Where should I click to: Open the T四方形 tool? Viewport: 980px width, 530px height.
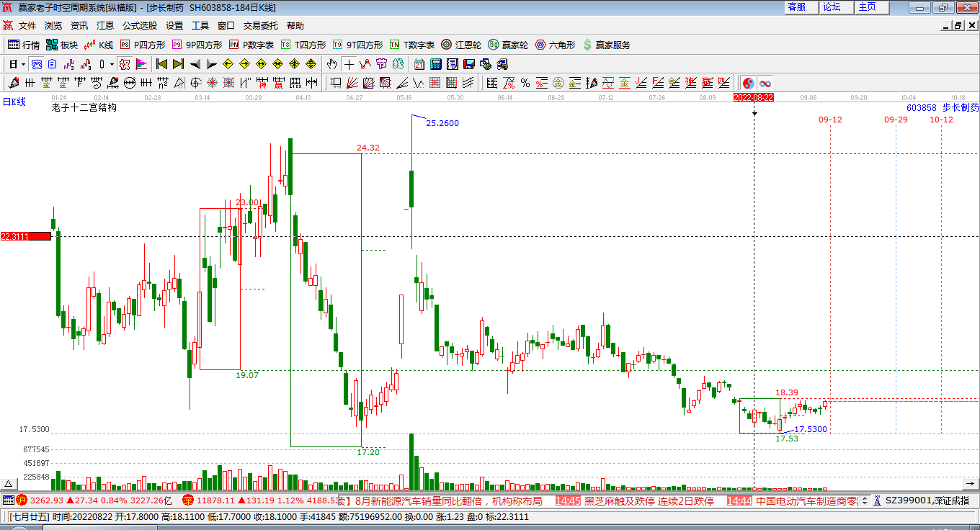[303, 45]
